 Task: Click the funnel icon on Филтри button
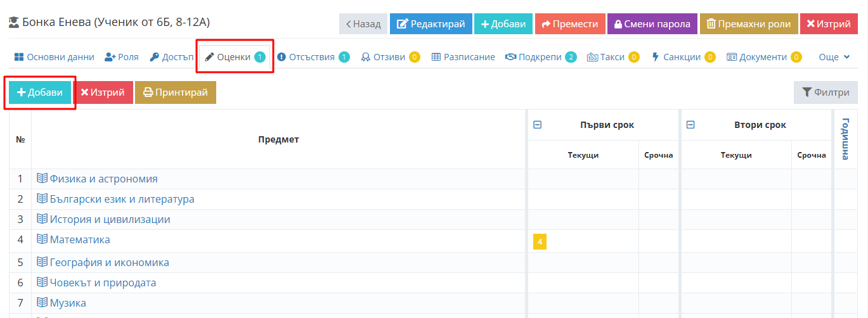tap(806, 92)
